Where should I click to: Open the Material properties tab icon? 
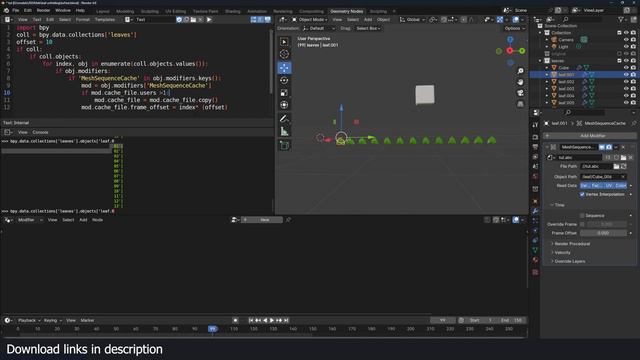coord(535,260)
